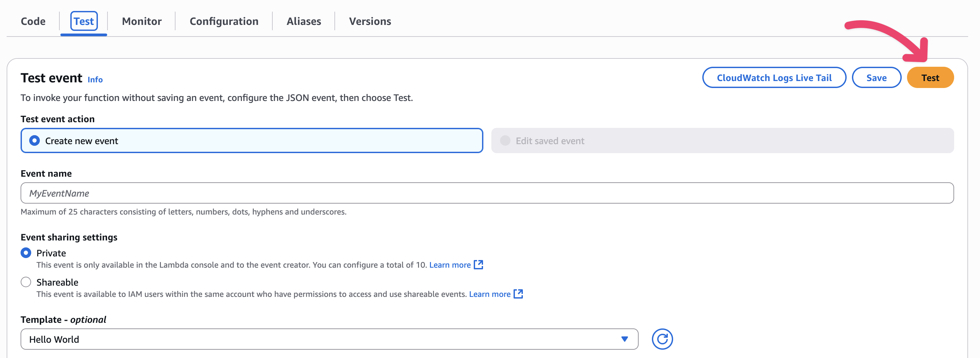Image resolution: width=980 pixels, height=358 pixels.
Task: Click external link icon after Shareable description
Action: coord(518,294)
